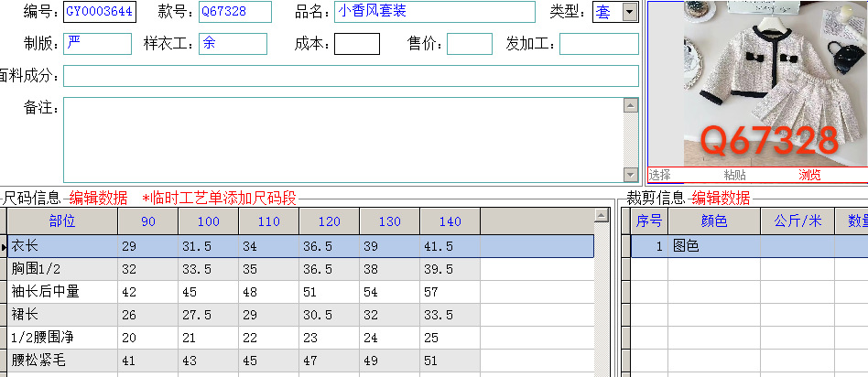The image size is (868, 377).
Task: Click 编辑数据 beside 裁剪信息
Action: tap(721, 198)
